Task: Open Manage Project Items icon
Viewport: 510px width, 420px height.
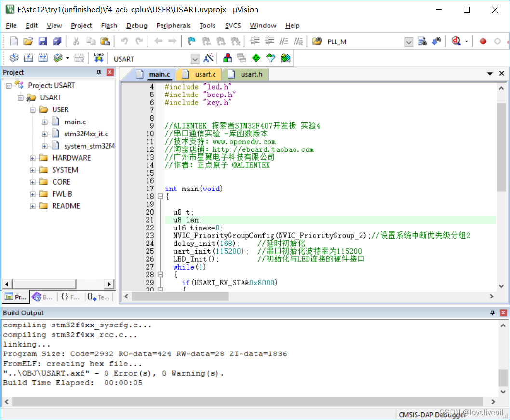Action: [x=228, y=58]
